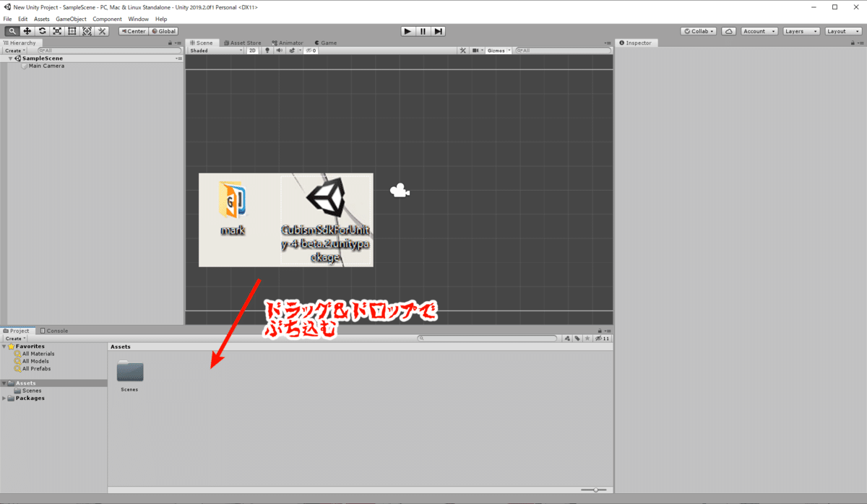Open the Help menu
Image resolution: width=867 pixels, height=504 pixels.
click(x=161, y=19)
